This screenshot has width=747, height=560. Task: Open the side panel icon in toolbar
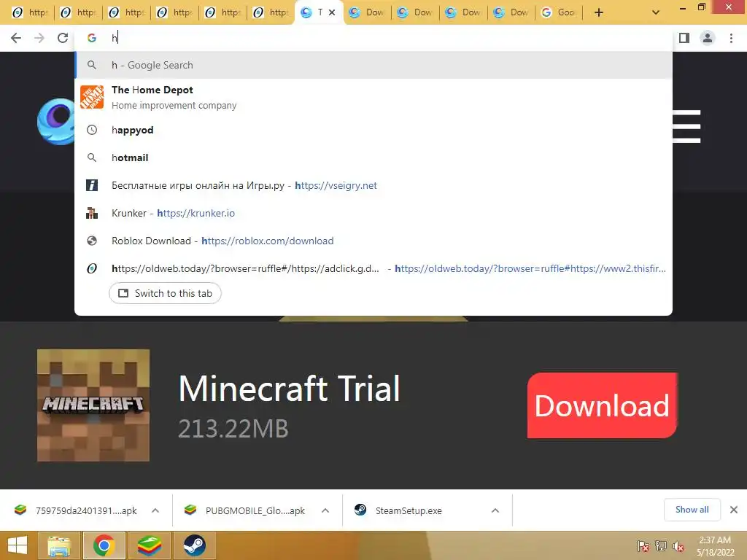[x=684, y=38]
